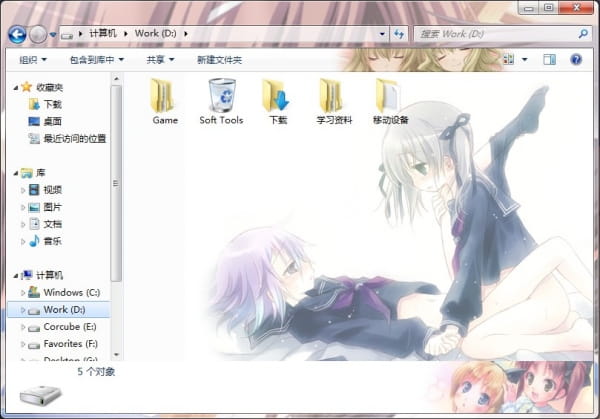
Task: Open the address bar history dropdown
Action: (382, 34)
